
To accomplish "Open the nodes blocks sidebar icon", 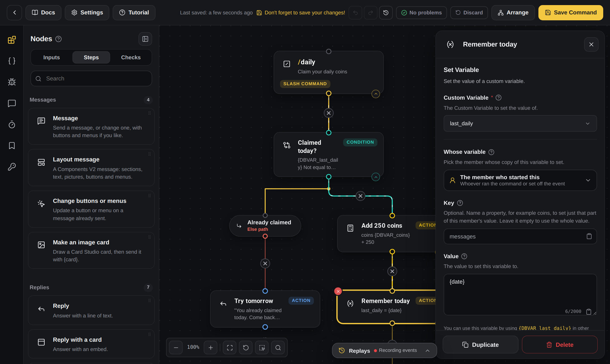I will [x=12, y=40].
